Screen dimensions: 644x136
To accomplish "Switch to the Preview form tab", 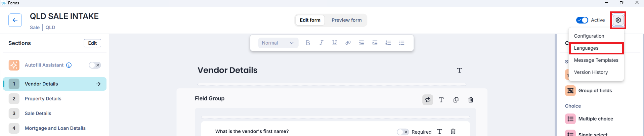I will click(x=346, y=20).
